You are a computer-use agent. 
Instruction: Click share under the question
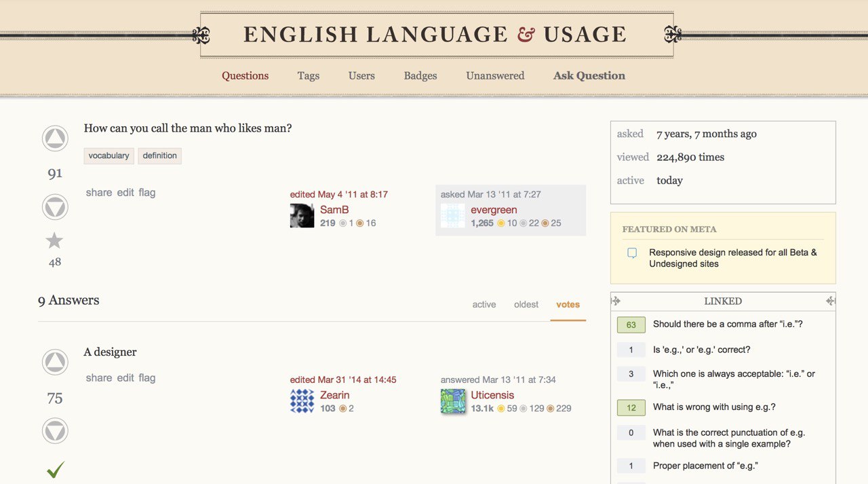pyautogui.click(x=99, y=192)
